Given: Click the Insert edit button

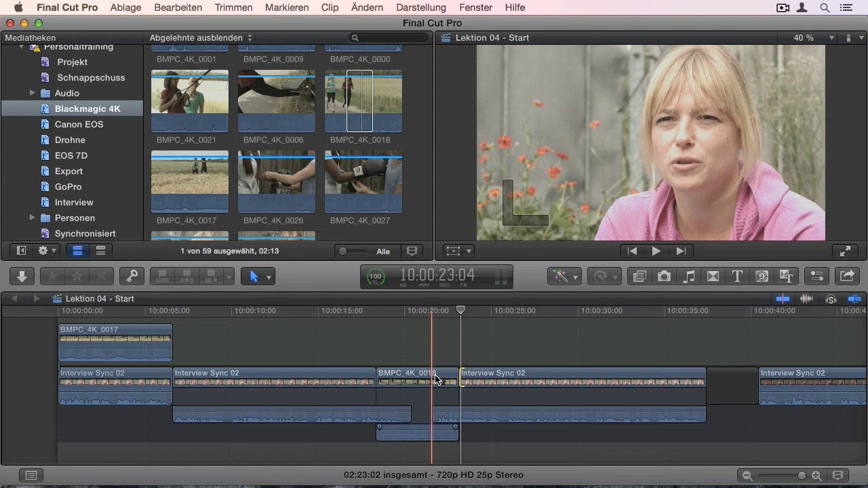Looking at the screenshot, I should 187,277.
